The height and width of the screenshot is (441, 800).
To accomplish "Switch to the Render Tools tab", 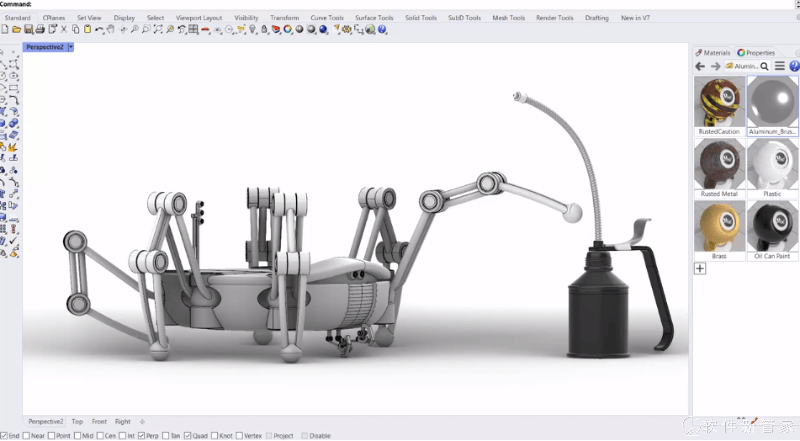I will (x=553, y=18).
